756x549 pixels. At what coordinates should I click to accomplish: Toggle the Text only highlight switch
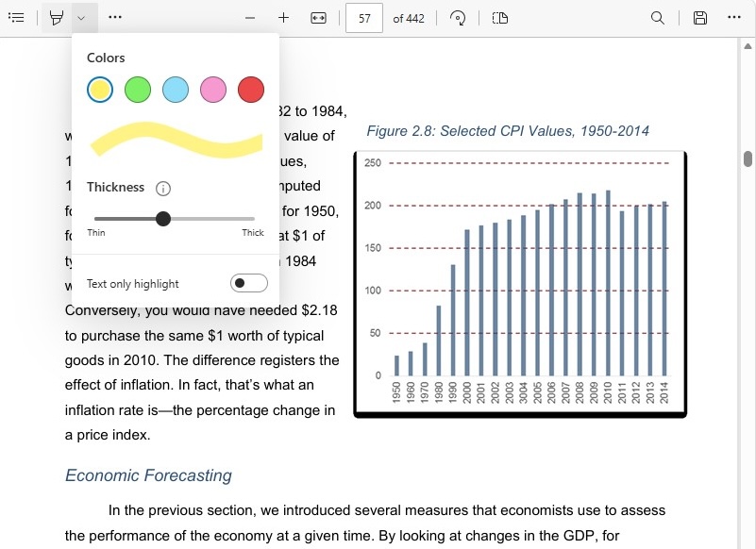[249, 283]
